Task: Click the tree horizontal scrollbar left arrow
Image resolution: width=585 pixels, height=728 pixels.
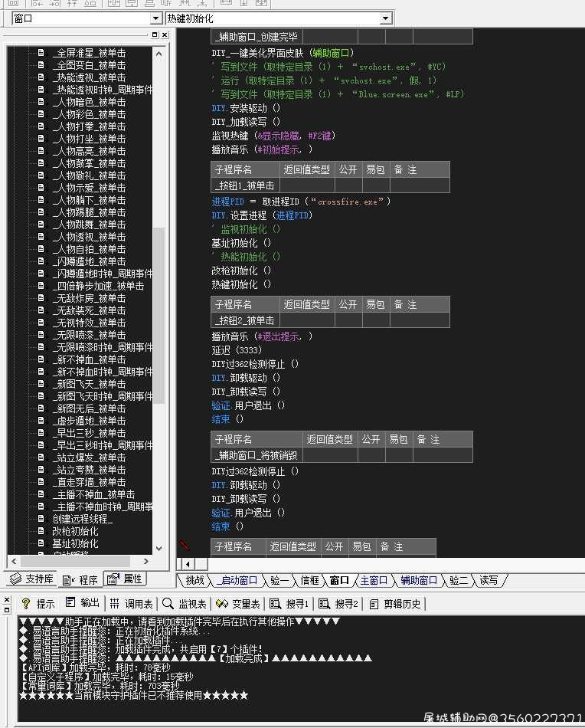Action: point(14,561)
